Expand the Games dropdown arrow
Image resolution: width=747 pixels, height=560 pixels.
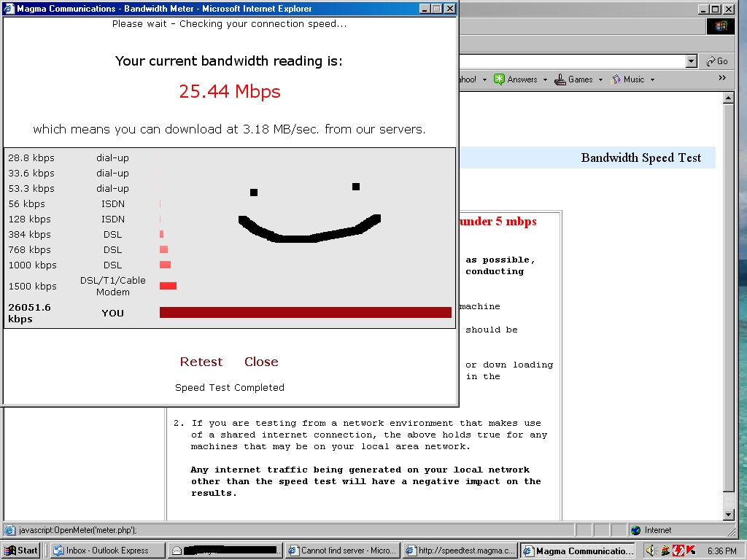(x=600, y=79)
